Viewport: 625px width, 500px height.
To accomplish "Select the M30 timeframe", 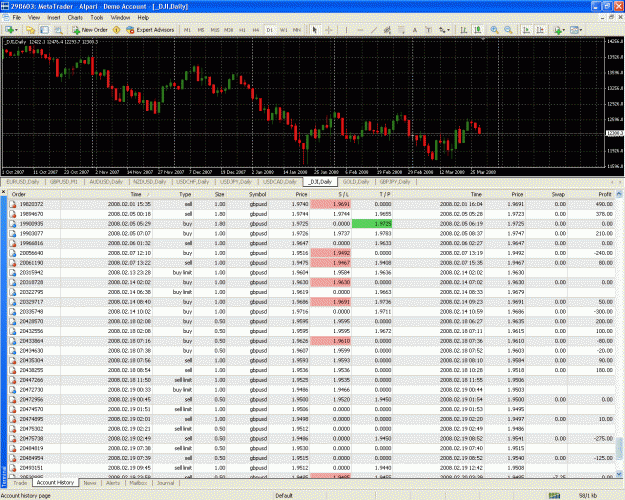I will (228, 30).
